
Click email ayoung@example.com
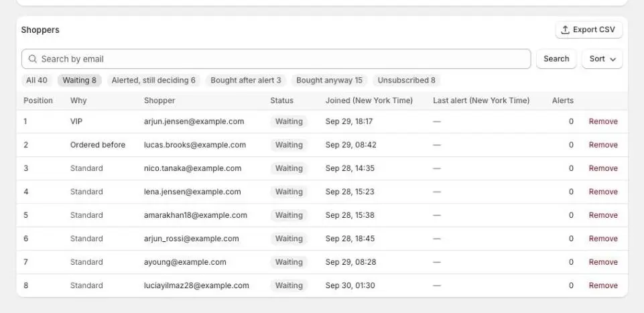pos(185,261)
